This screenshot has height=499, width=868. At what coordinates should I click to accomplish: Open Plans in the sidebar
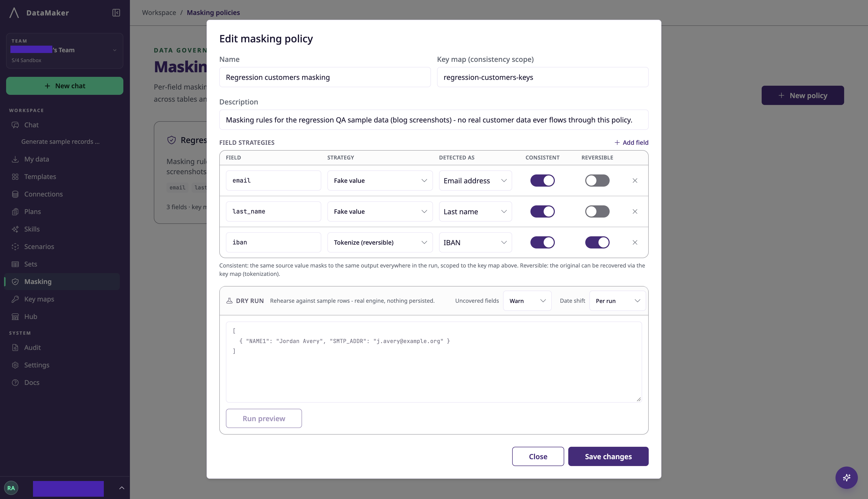[62, 212]
